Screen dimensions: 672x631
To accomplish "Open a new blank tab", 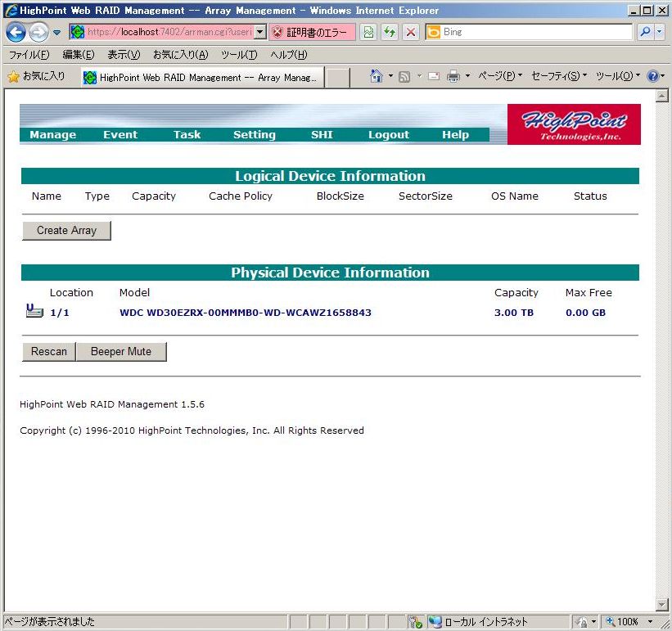I will point(337,78).
